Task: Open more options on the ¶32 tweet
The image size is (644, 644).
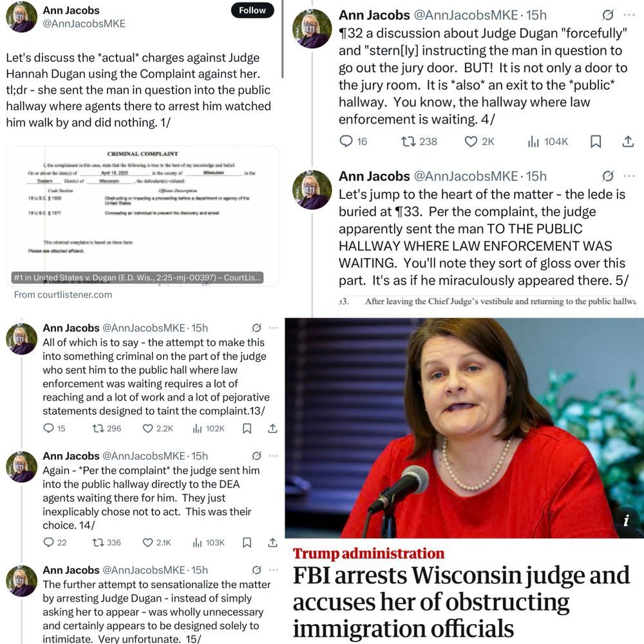Action: pyautogui.click(x=629, y=15)
